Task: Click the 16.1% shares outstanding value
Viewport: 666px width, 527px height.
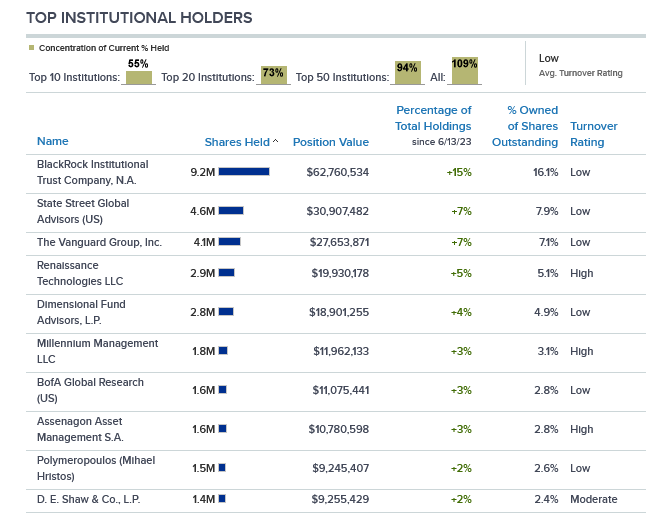Action: click(x=545, y=172)
